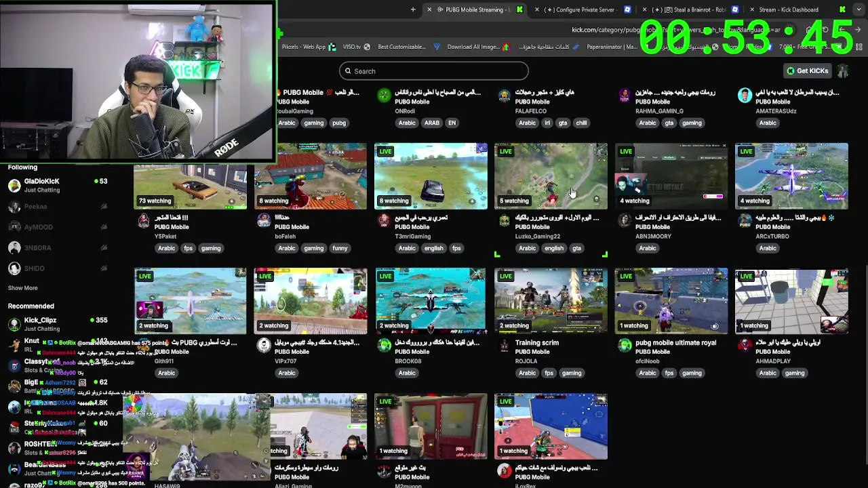Image resolution: width=868 pixels, height=488 pixels.
Task: Click ofciNoob channel avatar
Action: (x=625, y=346)
